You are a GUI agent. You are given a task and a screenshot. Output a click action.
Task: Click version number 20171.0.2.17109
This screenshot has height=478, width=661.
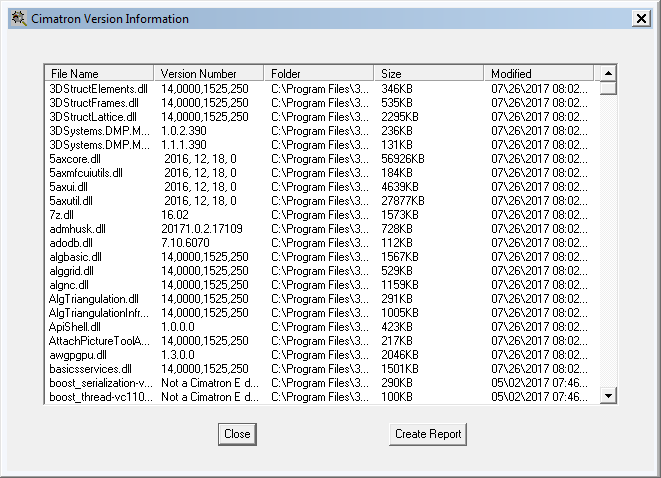point(202,229)
